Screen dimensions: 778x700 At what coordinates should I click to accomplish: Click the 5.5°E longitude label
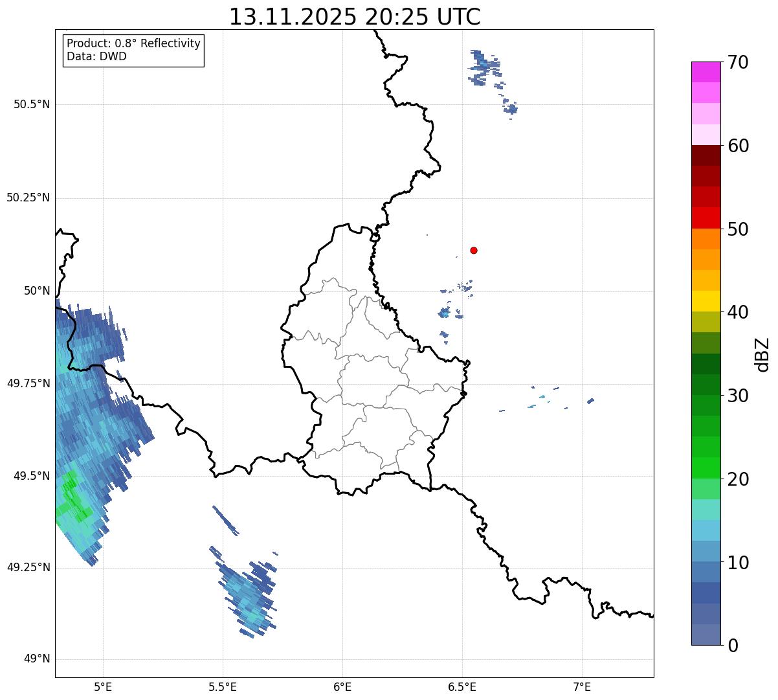tap(223, 686)
